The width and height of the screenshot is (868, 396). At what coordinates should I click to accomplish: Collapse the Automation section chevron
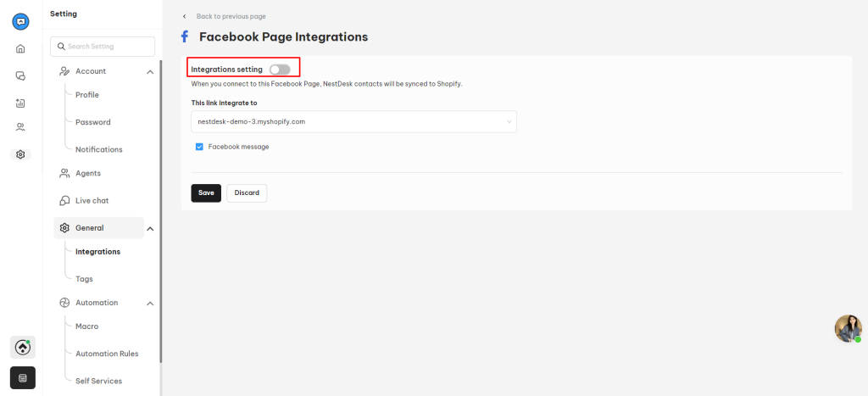pyautogui.click(x=150, y=303)
